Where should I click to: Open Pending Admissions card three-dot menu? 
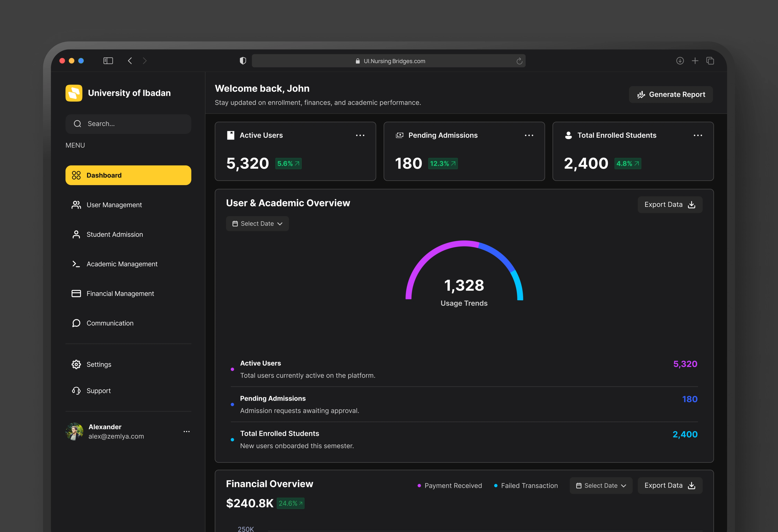click(x=529, y=135)
